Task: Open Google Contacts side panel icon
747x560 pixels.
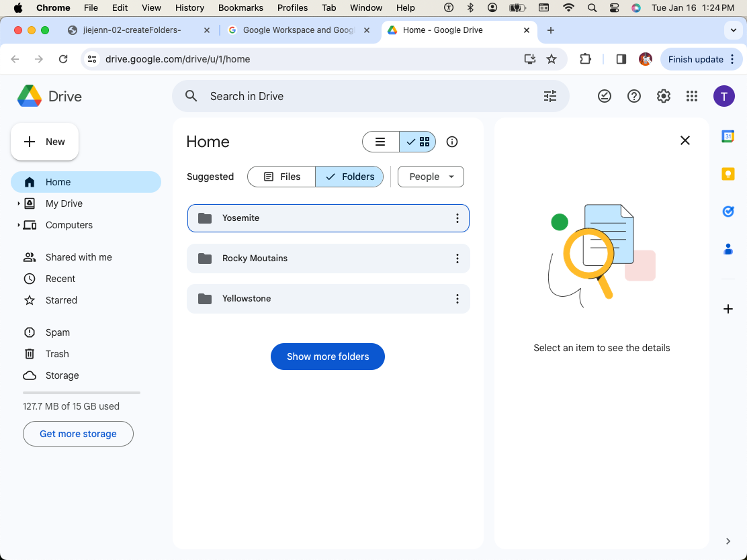Action: (728, 249)
